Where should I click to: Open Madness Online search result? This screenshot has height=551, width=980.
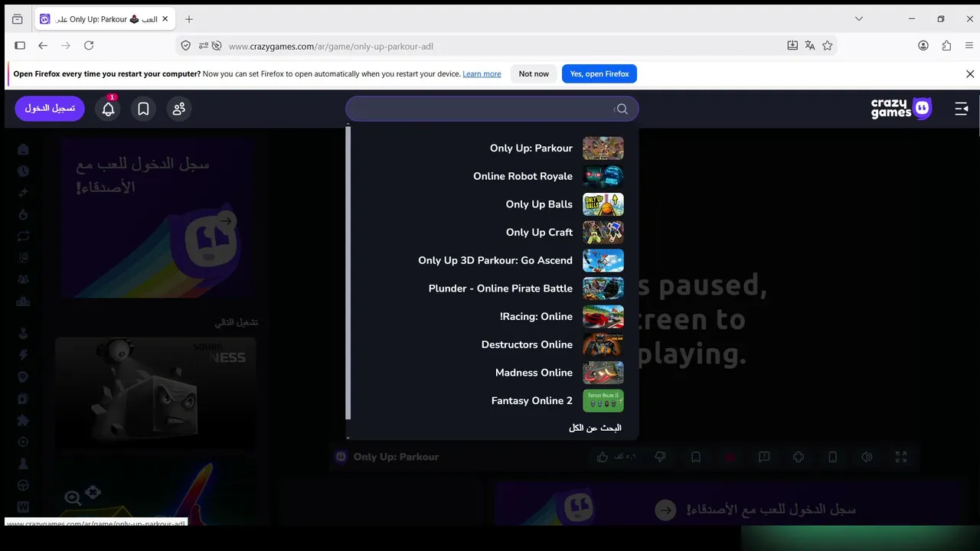coord(492,373)
